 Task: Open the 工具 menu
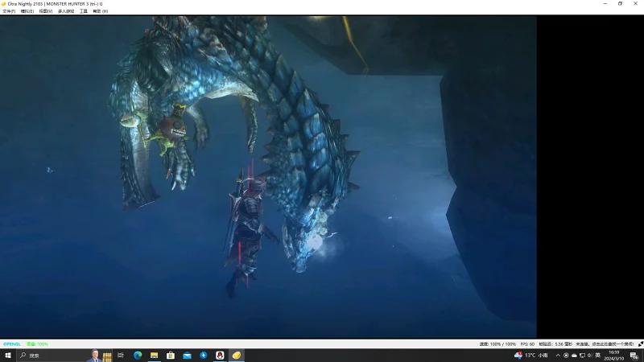tap(84, 11)
